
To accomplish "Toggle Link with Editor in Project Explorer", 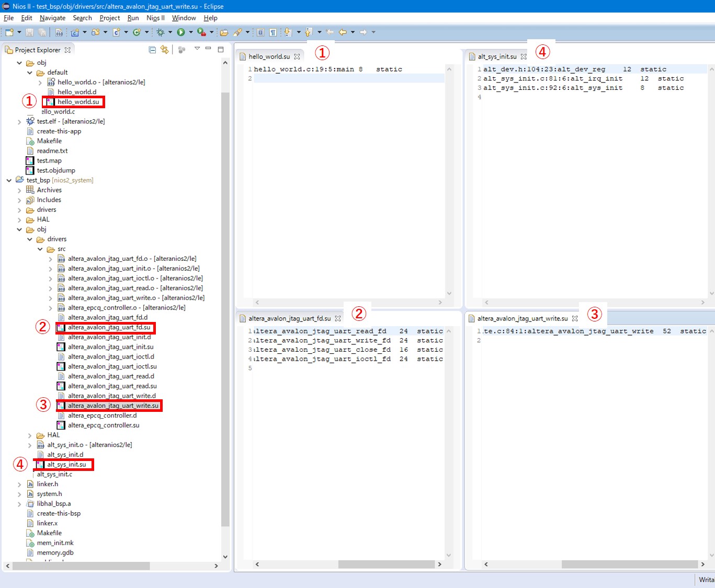I will click(165, 50).
